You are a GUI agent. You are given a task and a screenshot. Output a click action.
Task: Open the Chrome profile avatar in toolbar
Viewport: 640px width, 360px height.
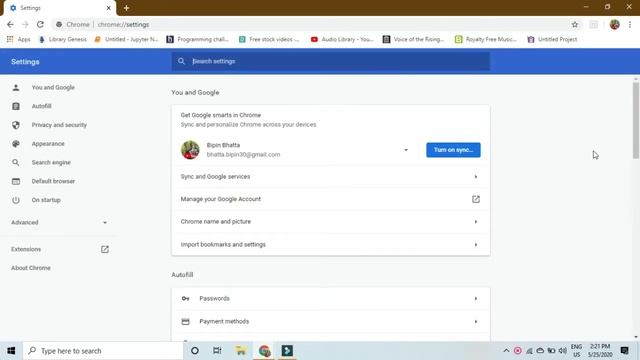point(615,24)
